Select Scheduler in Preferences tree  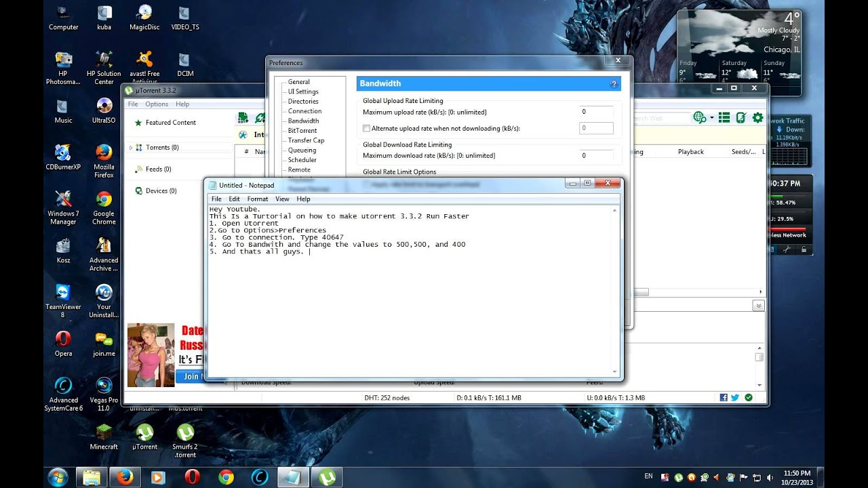302,160
